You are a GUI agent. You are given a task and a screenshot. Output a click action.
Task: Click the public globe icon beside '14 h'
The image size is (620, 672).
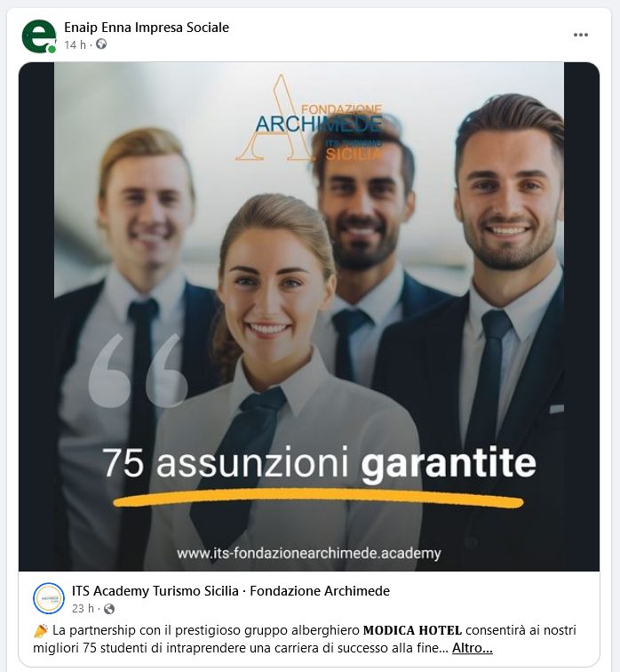pyautogui.click(x=101, y=44)
